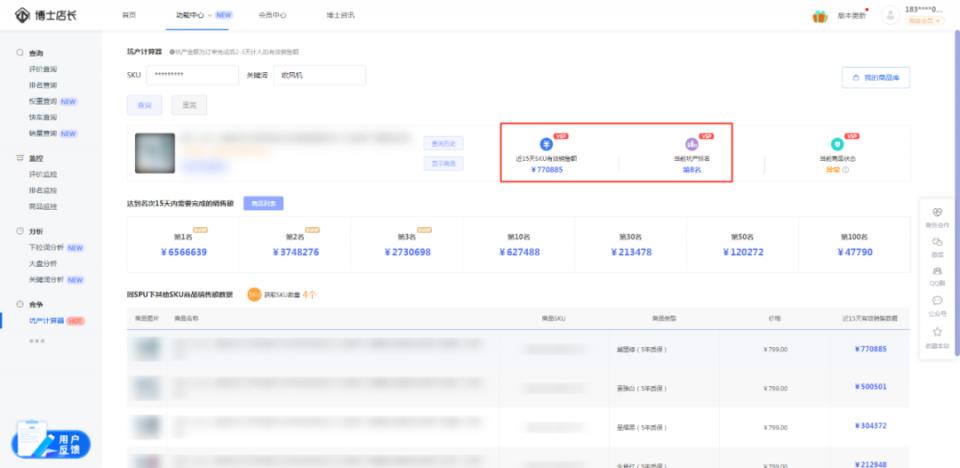
Task: Click the green product status icon
Action: point(837,144)
